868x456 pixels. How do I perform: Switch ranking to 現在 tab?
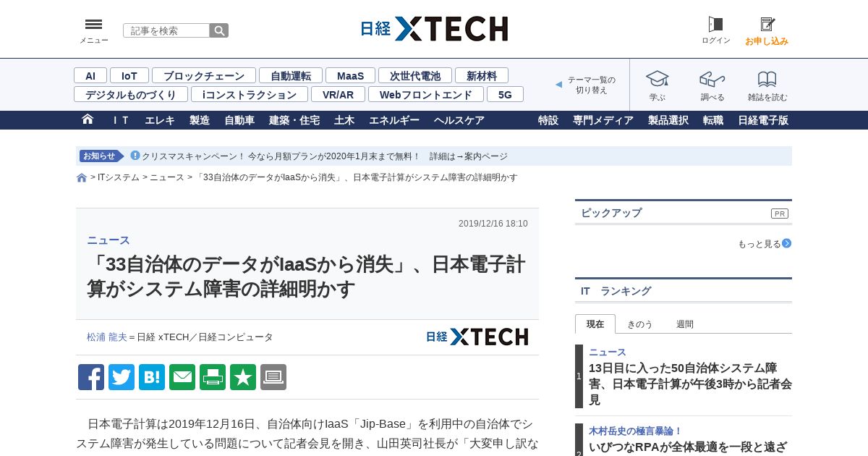[595, 324]
